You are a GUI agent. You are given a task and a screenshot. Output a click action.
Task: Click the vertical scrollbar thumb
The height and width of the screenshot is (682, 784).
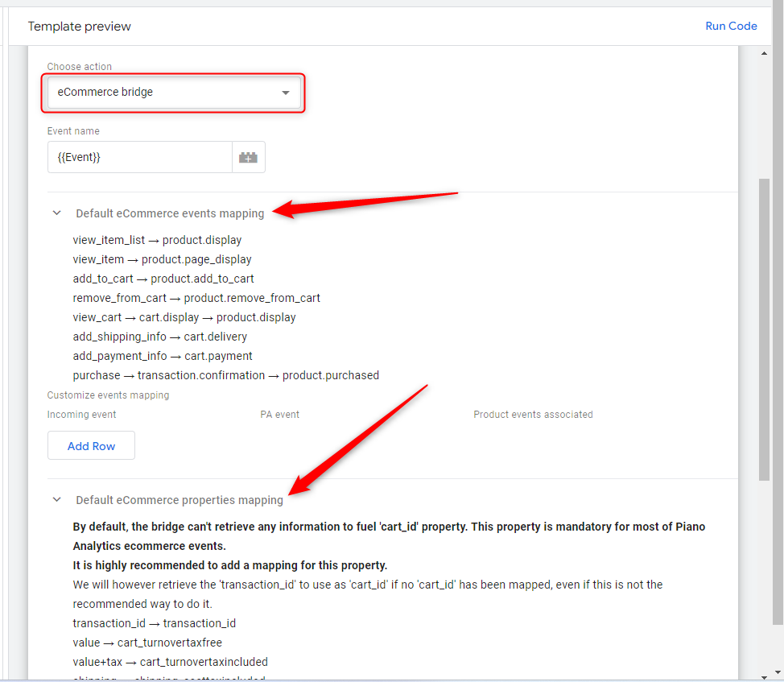tap(765, 330)
